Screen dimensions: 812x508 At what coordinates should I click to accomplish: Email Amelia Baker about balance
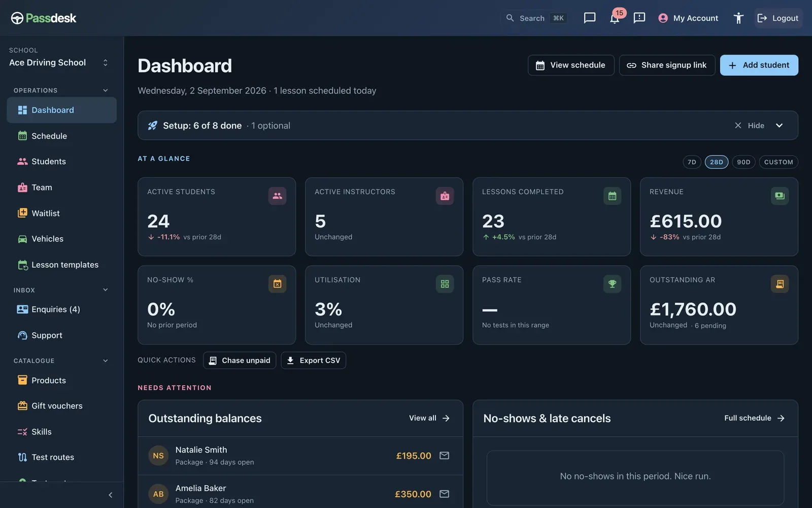(x=444, y=494)
